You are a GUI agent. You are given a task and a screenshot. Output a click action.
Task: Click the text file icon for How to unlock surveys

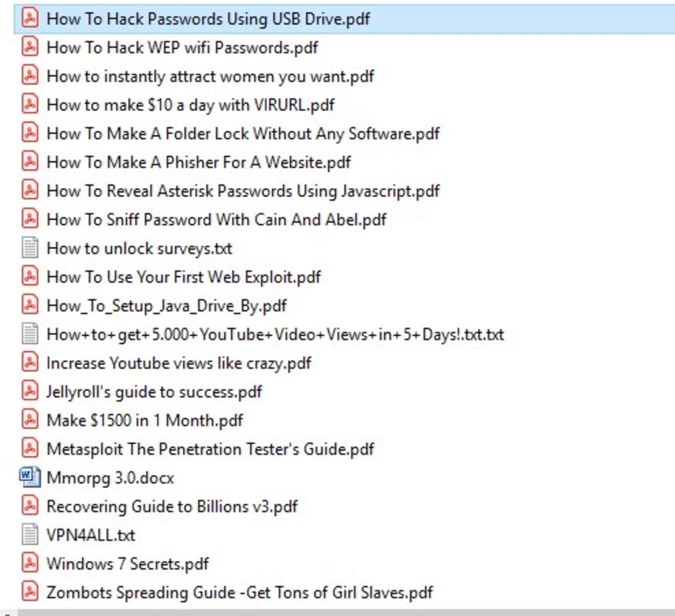click(30, 248)
